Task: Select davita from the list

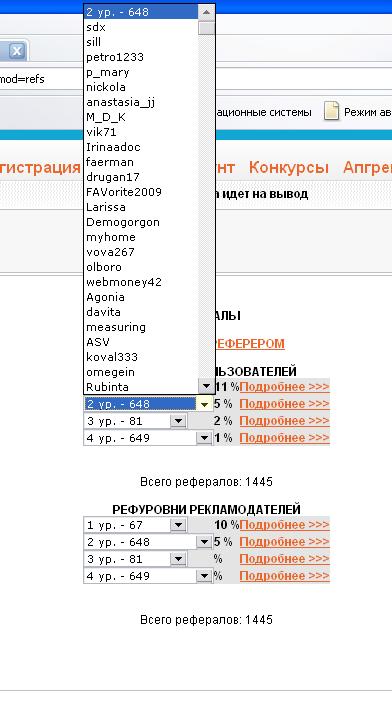Action: click(x=141, y=312)
